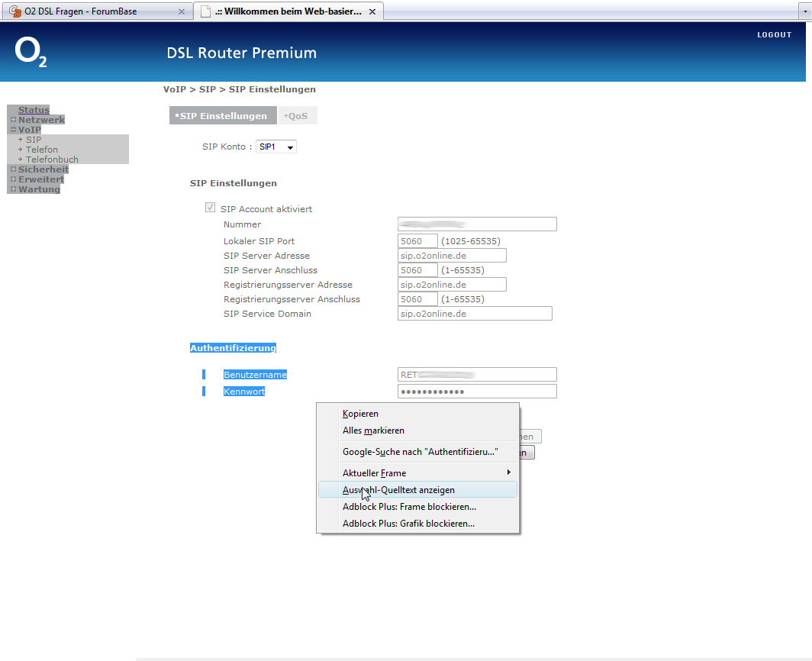Switch to QoS tab
The width and height of the screenshot is (812, 661).
pos(298,116)
